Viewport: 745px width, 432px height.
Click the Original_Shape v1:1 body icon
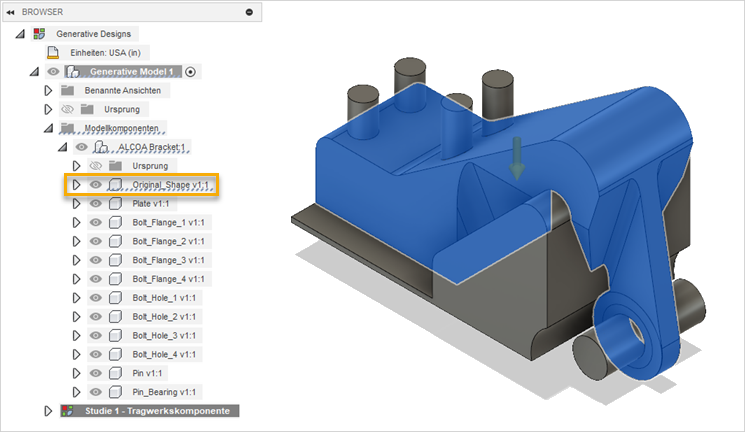[115, 185]
